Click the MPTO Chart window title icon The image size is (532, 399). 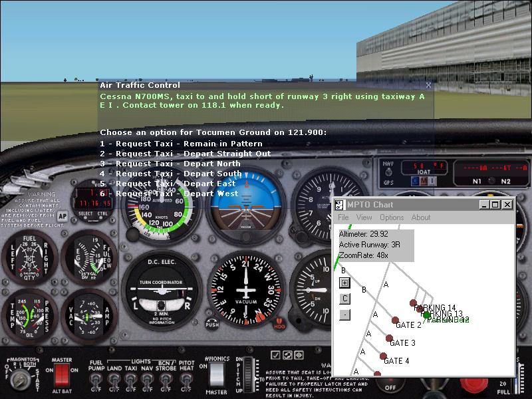339,205
